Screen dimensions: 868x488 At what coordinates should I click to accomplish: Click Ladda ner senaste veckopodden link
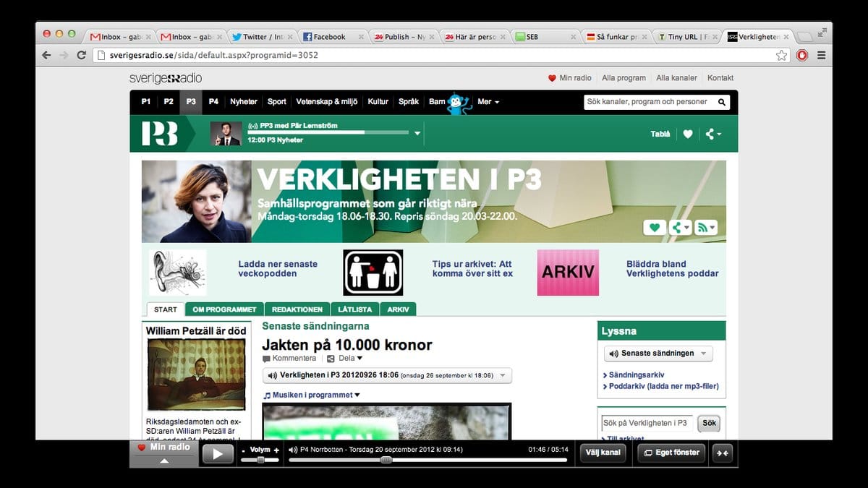pyautogui.click(x=278, y=269)
